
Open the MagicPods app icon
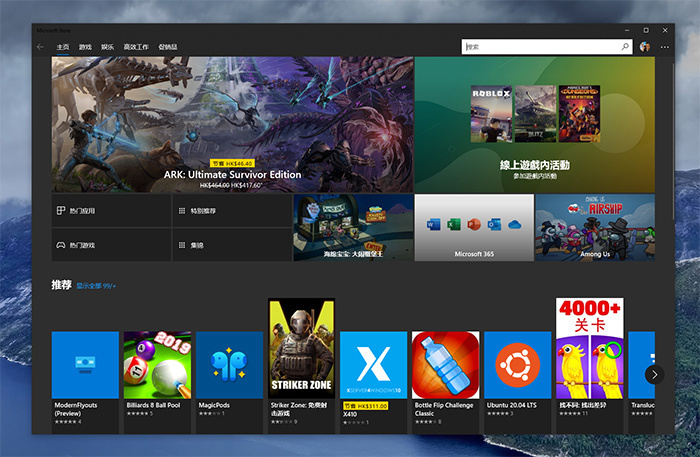229,365
